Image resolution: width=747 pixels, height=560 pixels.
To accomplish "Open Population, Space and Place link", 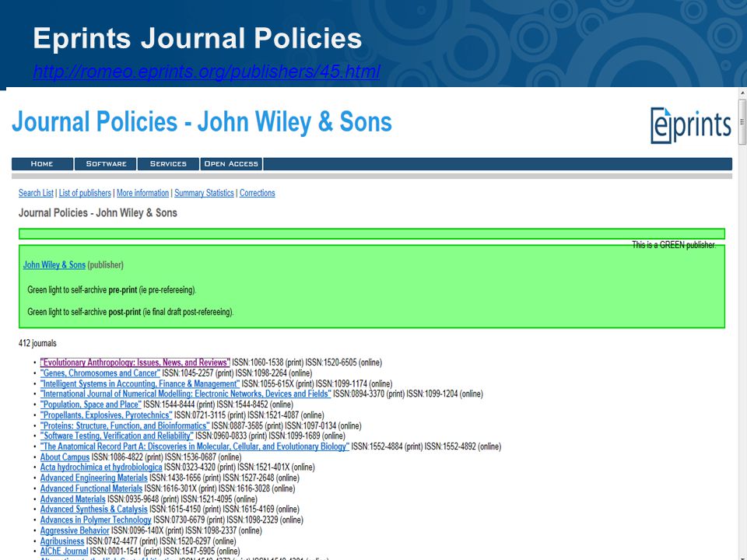I will [x=91, y=404].
